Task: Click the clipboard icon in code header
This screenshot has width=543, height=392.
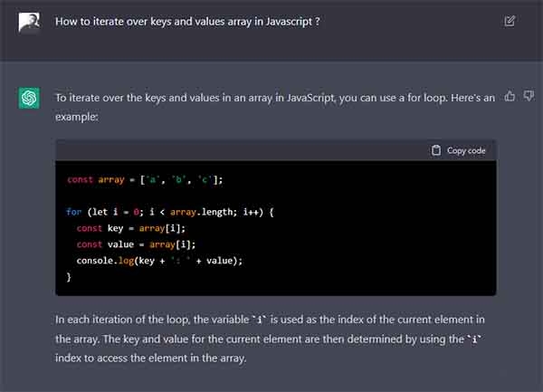Action: [436, 150]
